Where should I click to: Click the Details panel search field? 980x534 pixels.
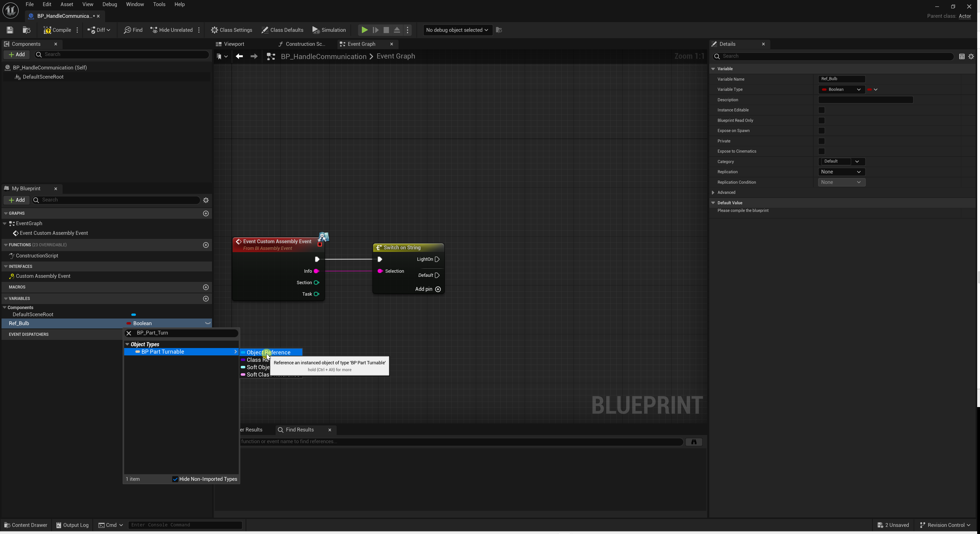(x=833, y=56)
